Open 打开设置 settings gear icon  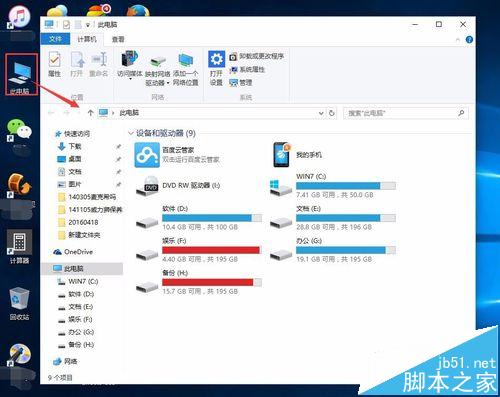click(216, 68)
